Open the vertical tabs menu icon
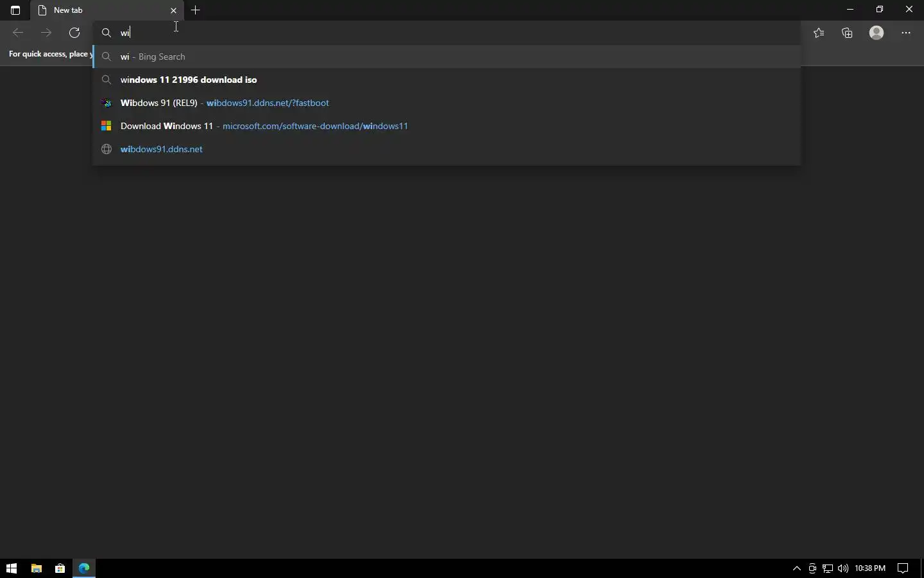 pyautogui.click(x=15, y=10)
